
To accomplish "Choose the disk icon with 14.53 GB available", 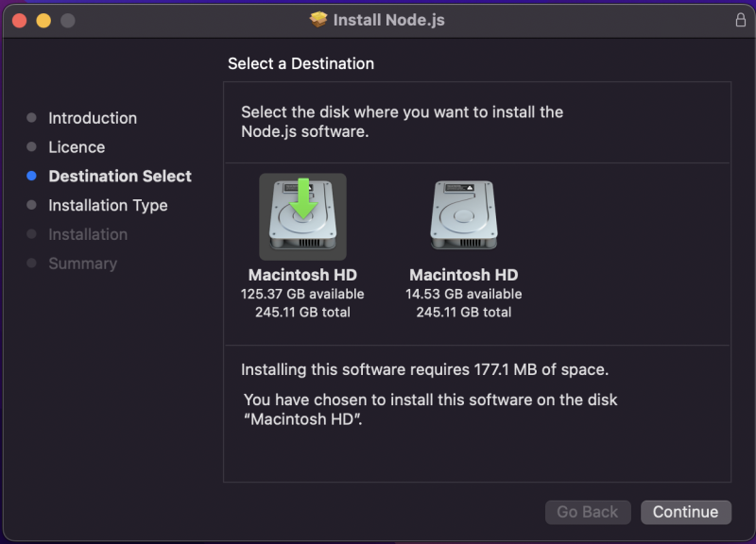I will pos(464,216).
